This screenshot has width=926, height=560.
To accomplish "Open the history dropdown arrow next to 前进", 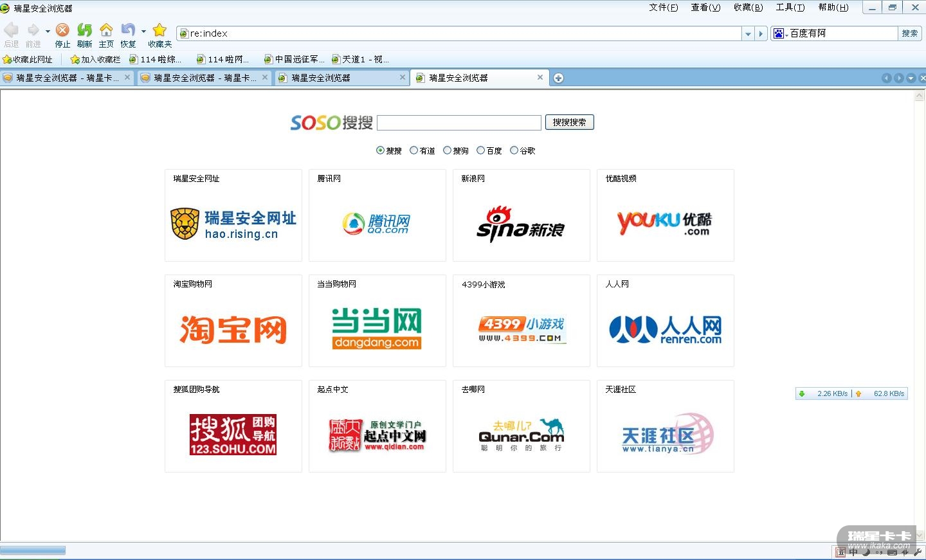I will pyautogui.click(x=48, y=30).
